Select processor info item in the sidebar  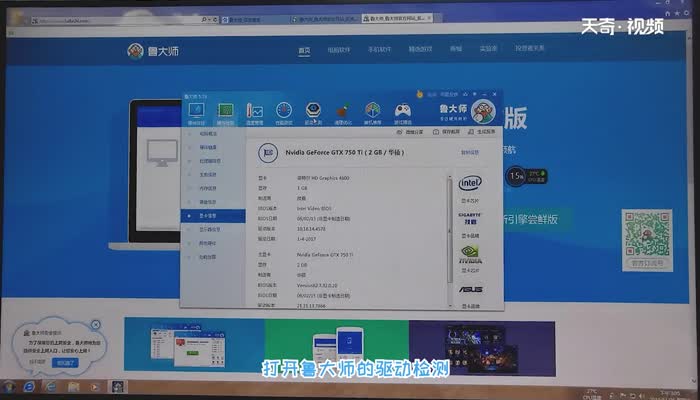pos(209,161)
